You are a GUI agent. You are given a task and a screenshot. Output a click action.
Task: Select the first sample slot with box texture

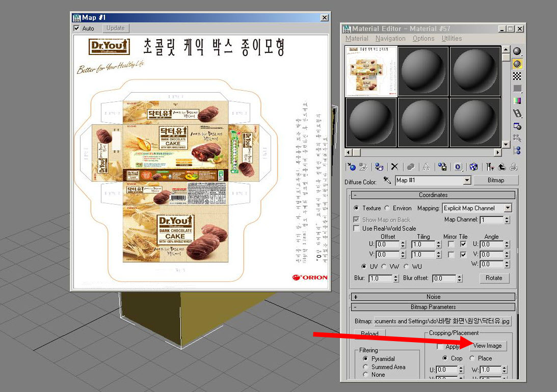tap(371, 71)
